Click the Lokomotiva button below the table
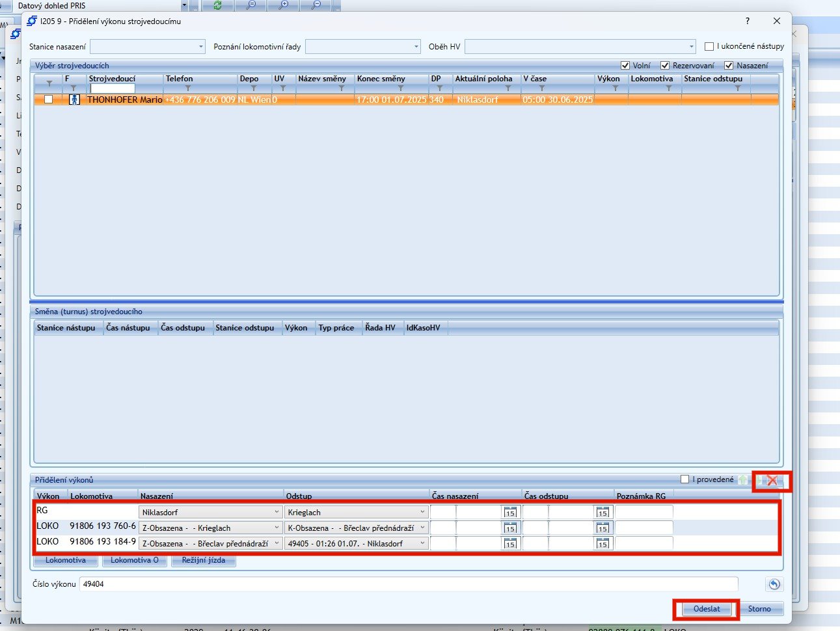 coord(65,560)
